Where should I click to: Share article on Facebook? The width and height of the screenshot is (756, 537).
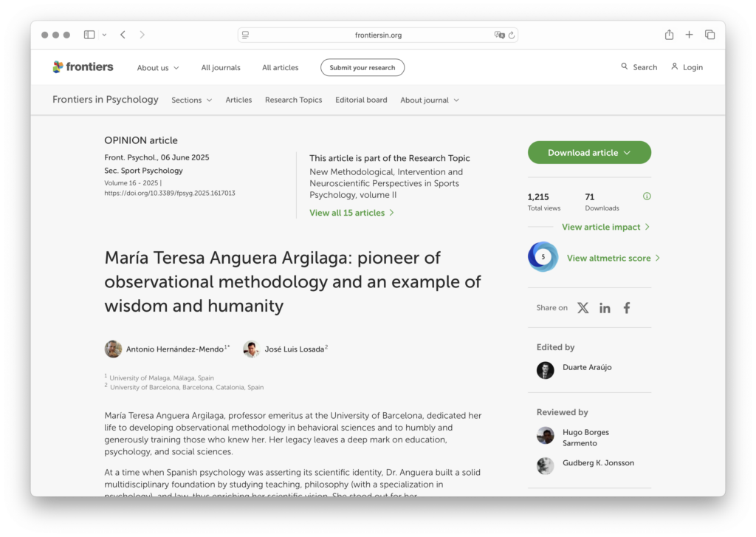coord(627,308)
